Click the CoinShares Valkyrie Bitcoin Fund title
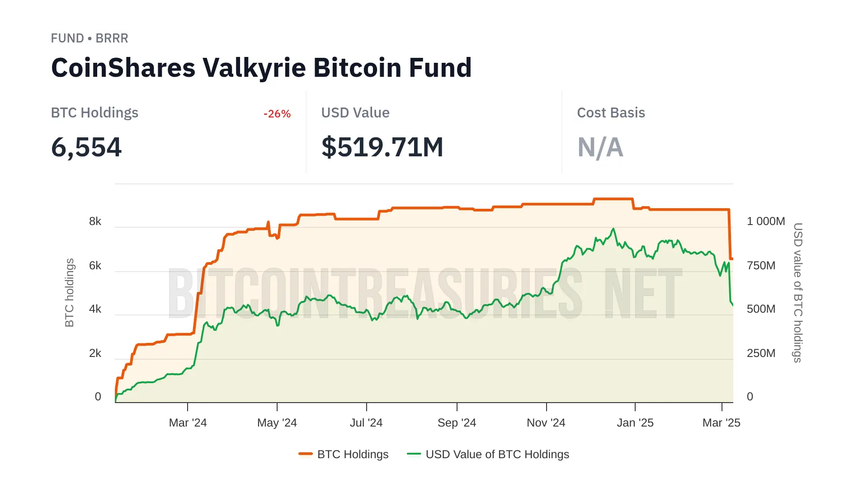Image resolution: width=868 pixels, height=488 pixels. point(261,68)
